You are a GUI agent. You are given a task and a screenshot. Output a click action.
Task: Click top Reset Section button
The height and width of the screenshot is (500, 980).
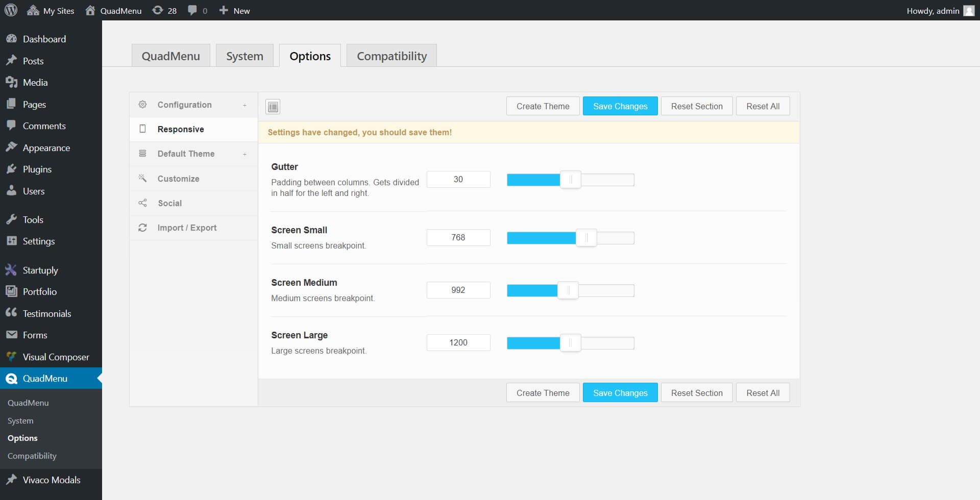[x=697, y=106]
